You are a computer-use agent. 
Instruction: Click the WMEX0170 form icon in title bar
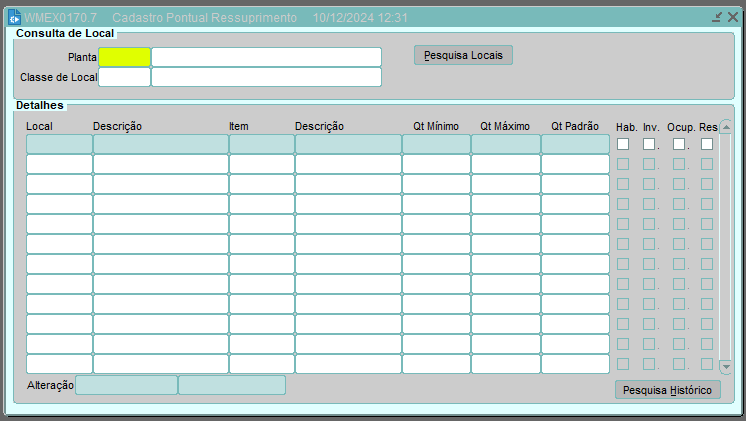(x=15, y=18)
